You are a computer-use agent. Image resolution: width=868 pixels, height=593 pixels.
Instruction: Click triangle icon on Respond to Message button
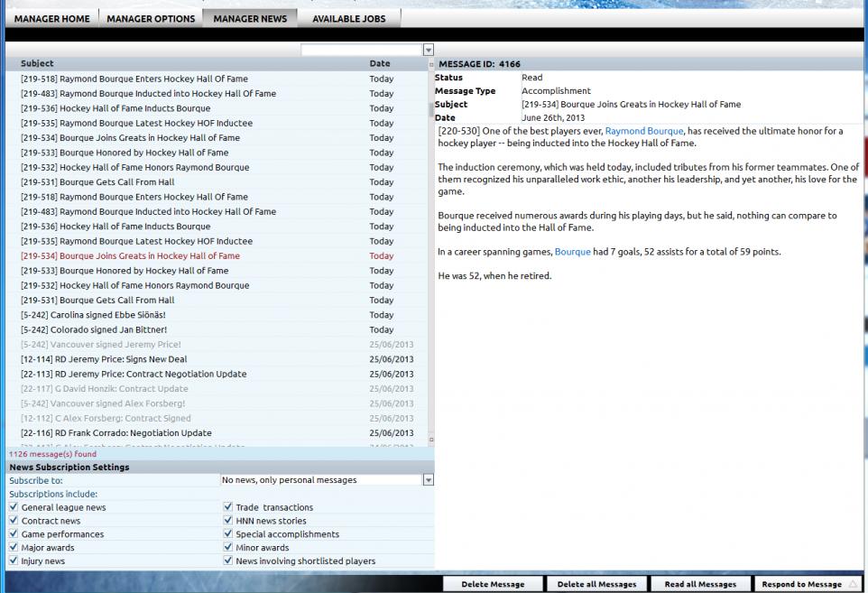tap(852, 585)
